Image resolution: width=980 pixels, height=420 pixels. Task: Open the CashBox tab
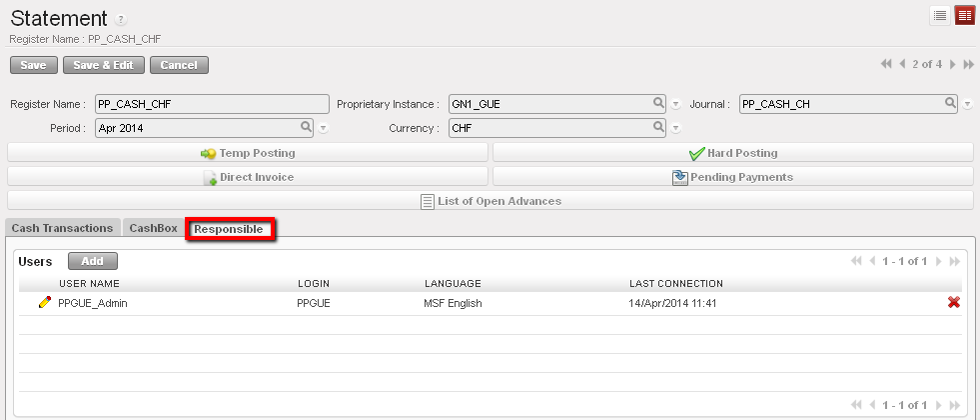[x=153, y=228]
